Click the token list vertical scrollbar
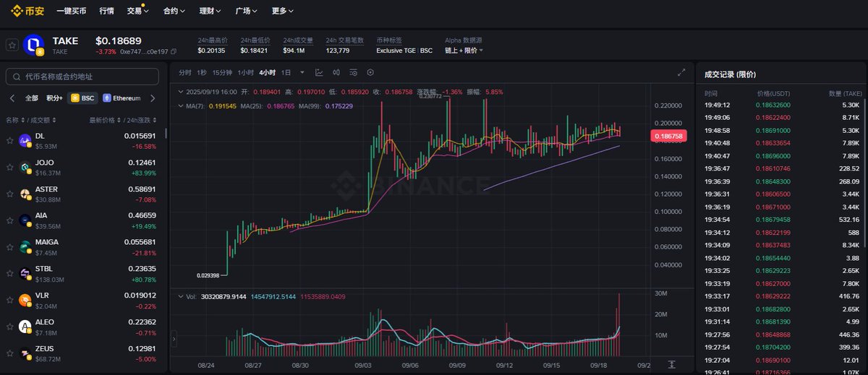868x375 pixels. click(166, 133)
